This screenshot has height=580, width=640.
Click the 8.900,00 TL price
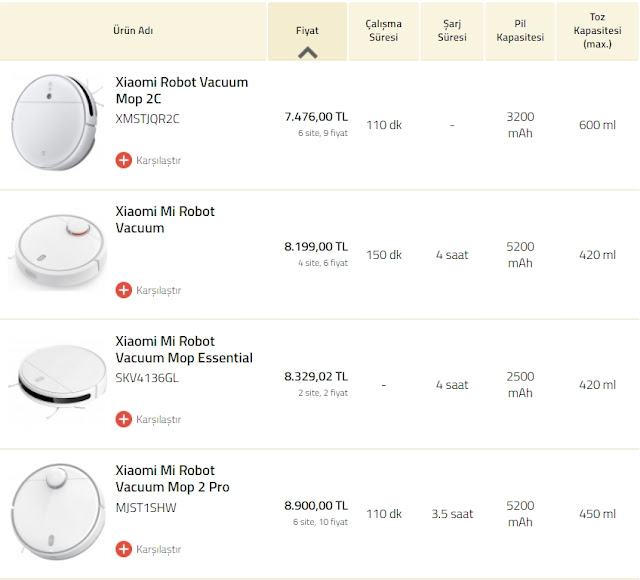(x=316, y=506)
